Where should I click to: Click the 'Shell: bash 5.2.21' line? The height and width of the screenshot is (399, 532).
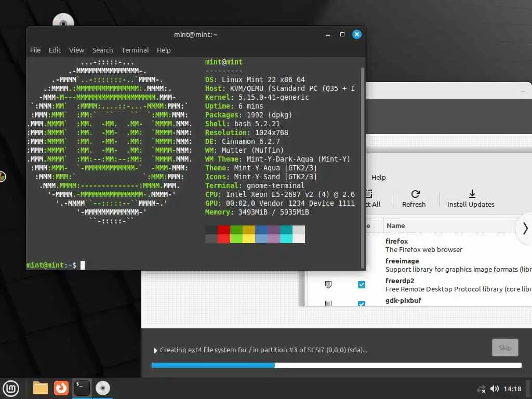(242, 124)
